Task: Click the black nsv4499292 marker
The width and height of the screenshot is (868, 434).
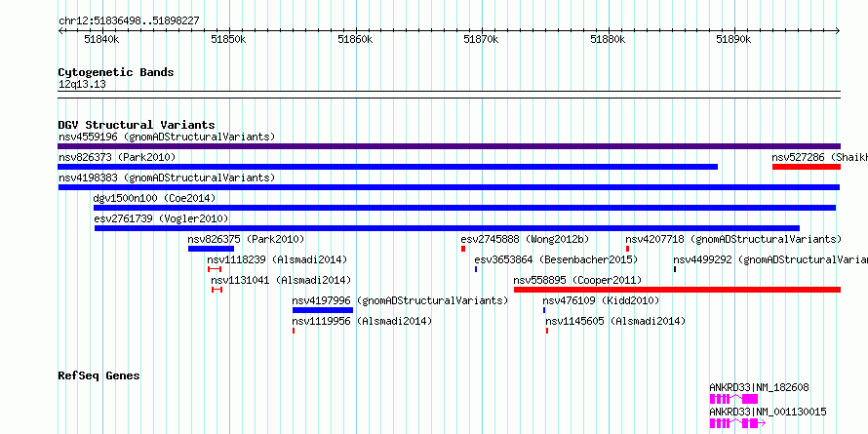Action: (x=675, y=269)
